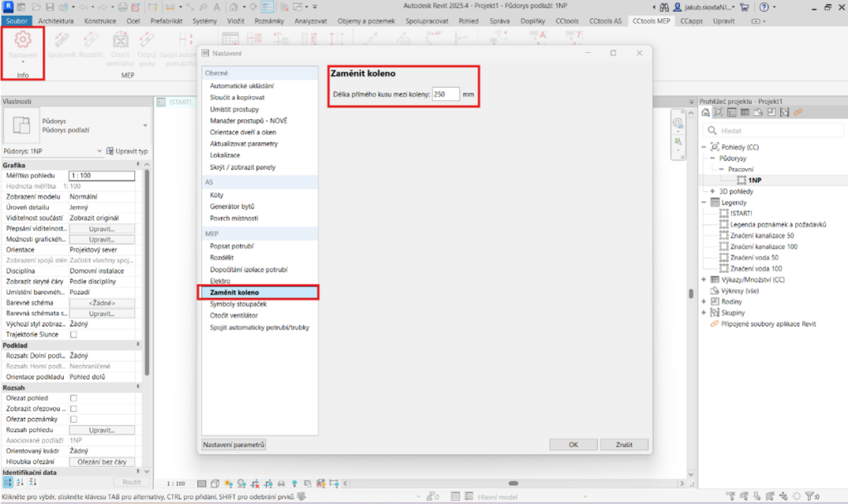Enable Ořezat poznámky checkbox
Screen dimensions: 848x504
tap(74, 420)
